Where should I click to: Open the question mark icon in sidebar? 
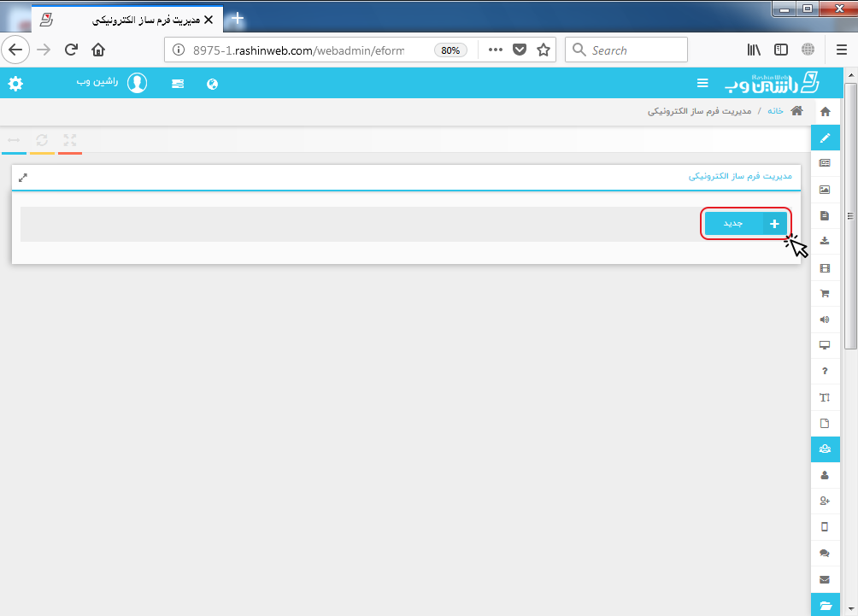coord(825,371)
